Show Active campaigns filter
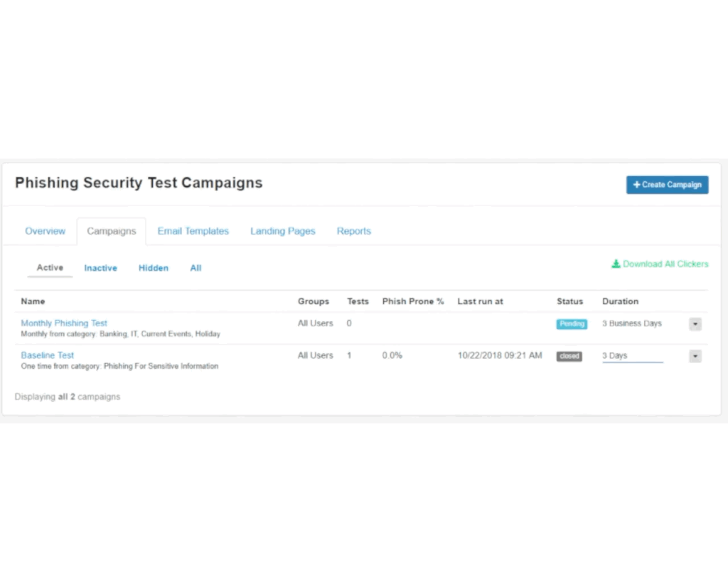The height and width of the screenshot is (582, 728). (50, 268)
